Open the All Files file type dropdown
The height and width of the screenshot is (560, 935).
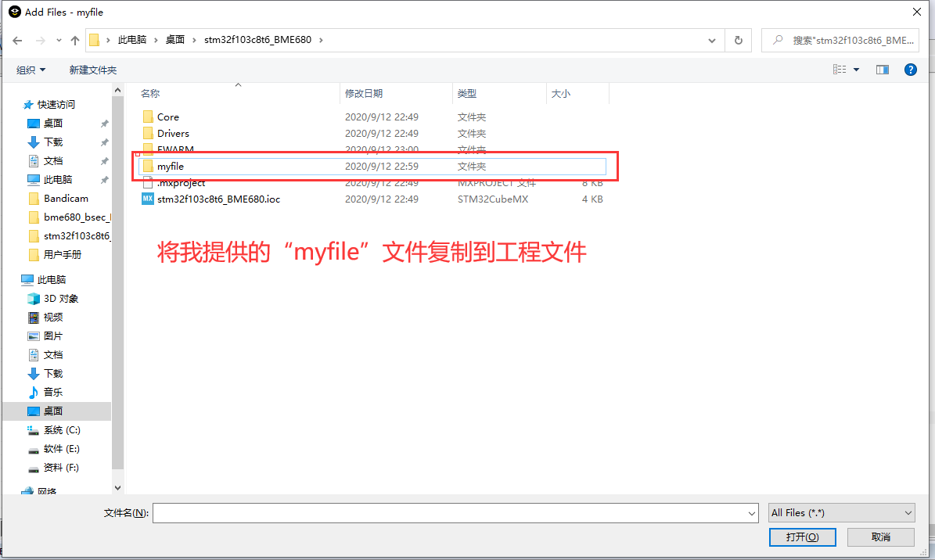tap(840, 512)
